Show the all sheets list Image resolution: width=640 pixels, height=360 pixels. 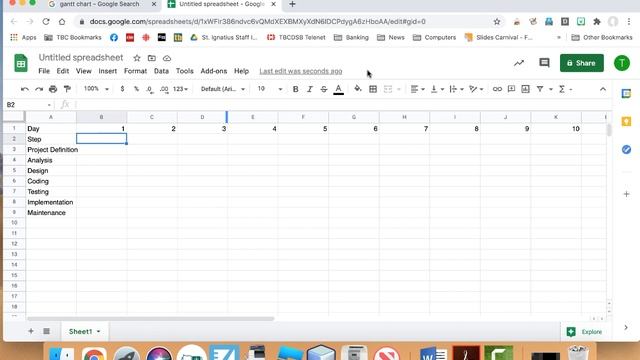pos(47,331)
